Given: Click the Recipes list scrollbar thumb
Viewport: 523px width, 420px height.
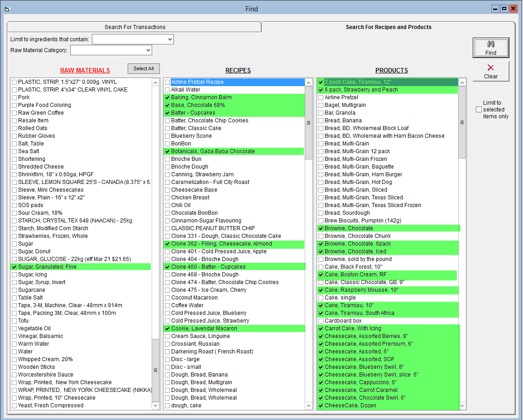Looking at the screenshot, I should pos(308,122).
